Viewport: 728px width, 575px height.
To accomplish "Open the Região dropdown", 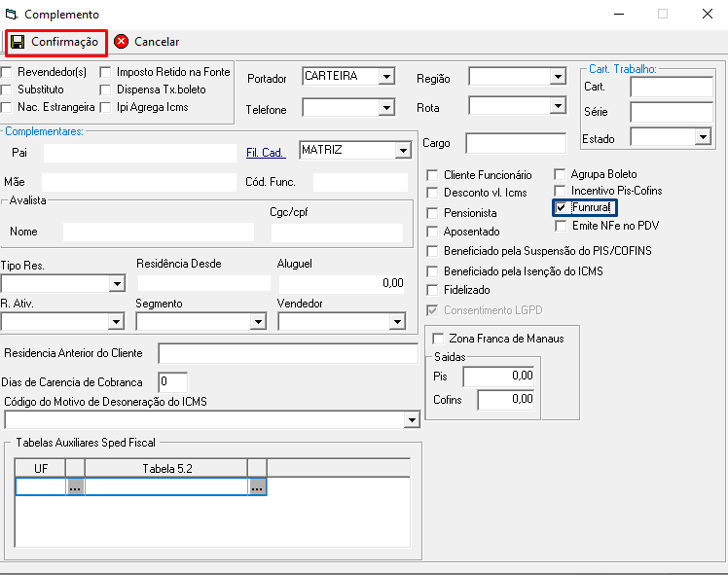I will point(558,77).
